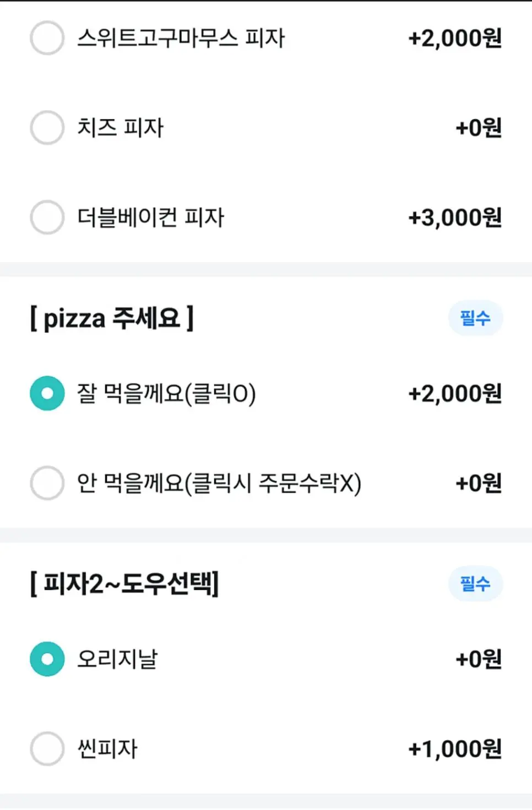Choose the 치즈 피자 radio button
Viewport: 532px width, 810px height.
point(47,128)
